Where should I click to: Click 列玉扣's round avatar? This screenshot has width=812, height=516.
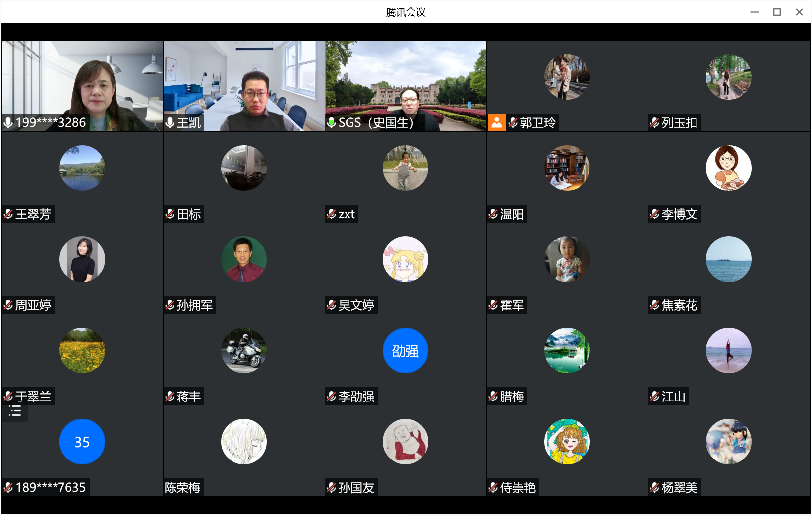pyautogui.click(x=729, y=77)
